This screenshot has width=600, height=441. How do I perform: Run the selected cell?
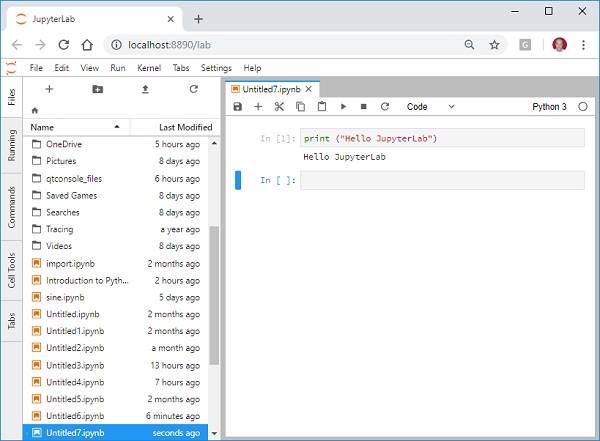[x=343, y=107]
